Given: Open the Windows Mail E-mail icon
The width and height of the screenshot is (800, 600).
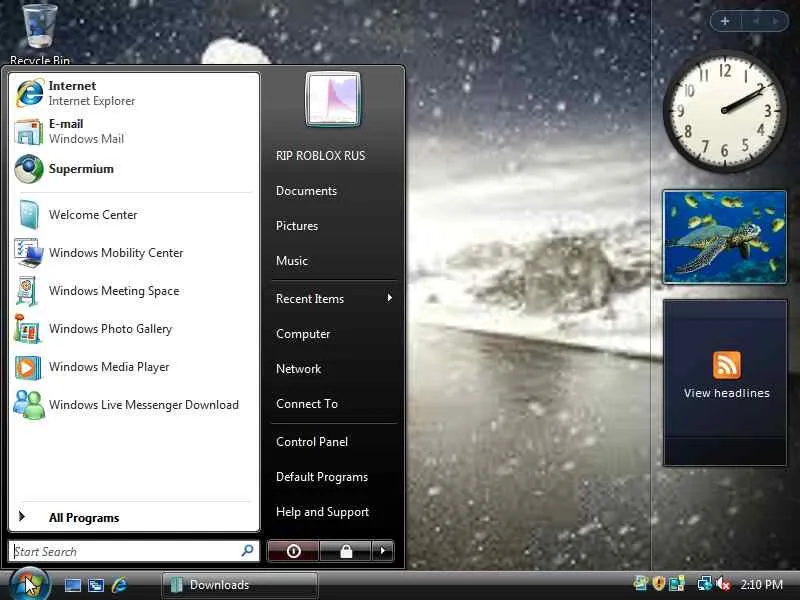Looking at the screenshot, I should 29,132.
